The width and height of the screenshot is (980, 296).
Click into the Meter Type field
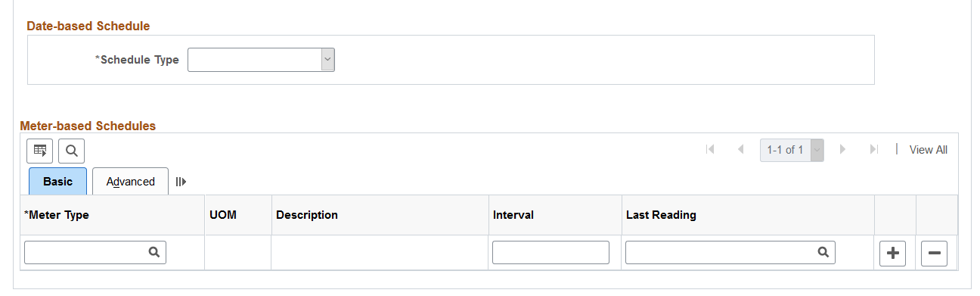pyautogui.click(x=95, y=253)
